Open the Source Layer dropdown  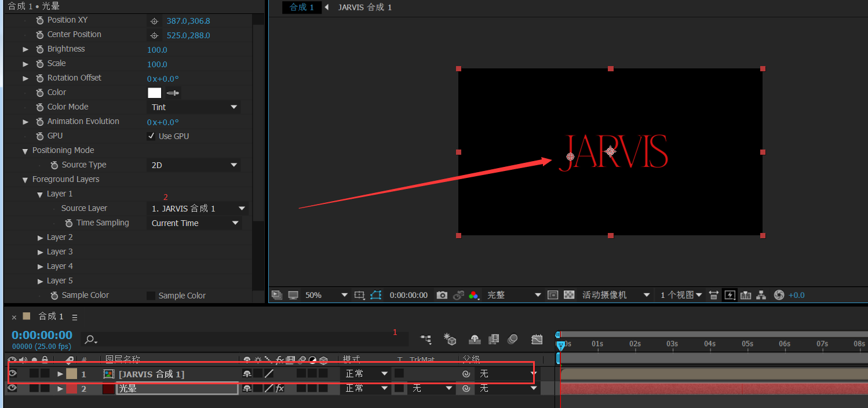coord(198,209)
